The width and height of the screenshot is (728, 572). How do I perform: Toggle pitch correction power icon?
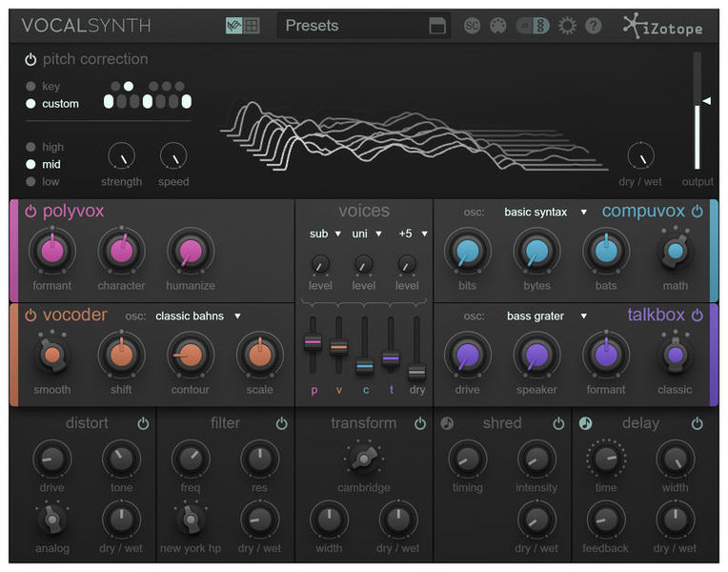click(x=30, y=59)
